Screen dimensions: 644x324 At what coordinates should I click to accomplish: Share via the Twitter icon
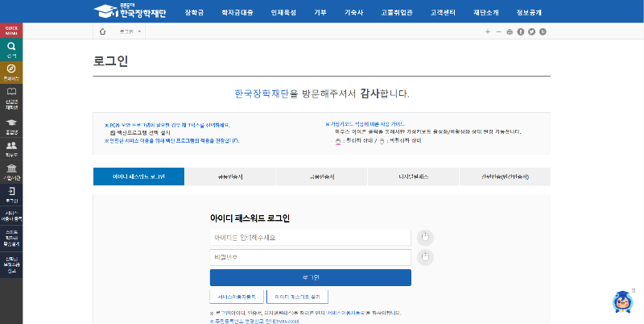pyautogui.click(x=532, y=31)
